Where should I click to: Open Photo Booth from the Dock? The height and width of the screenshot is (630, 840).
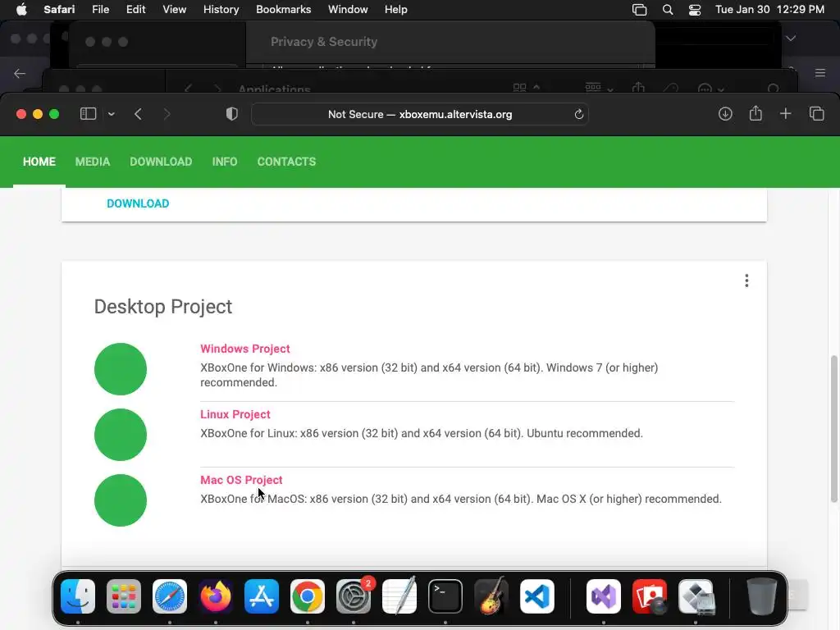(650, 596)
